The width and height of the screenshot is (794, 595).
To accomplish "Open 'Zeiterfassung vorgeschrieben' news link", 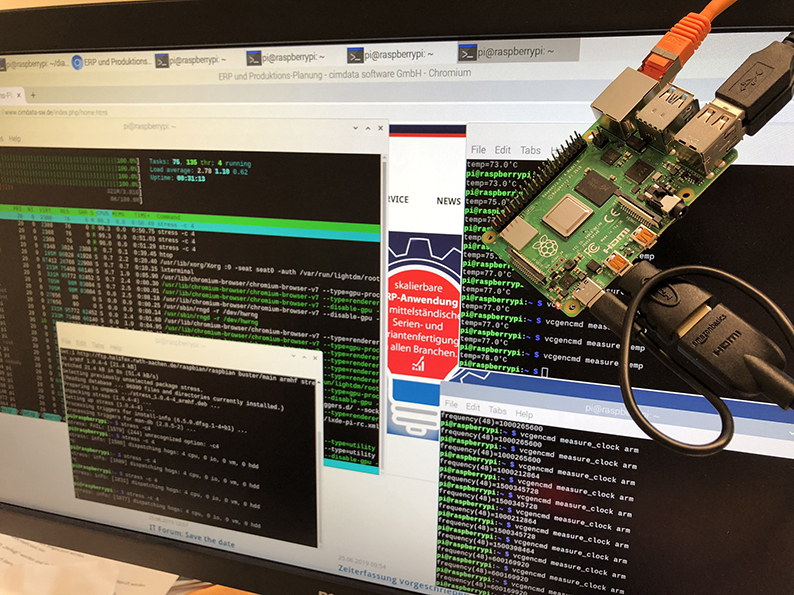I will pos(402,581).
